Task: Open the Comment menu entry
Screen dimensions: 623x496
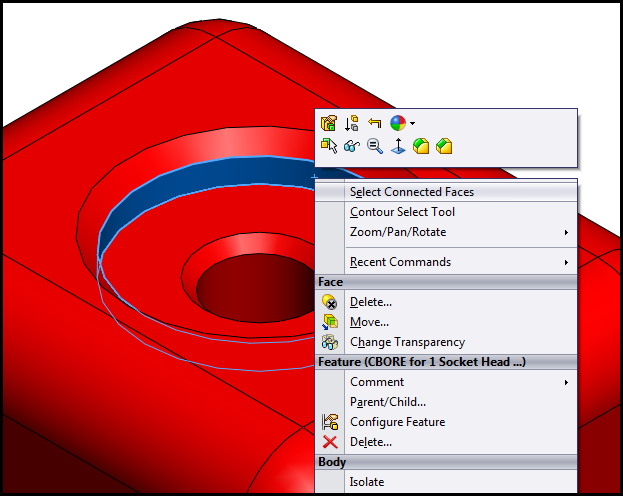Action: click(446, 382)
